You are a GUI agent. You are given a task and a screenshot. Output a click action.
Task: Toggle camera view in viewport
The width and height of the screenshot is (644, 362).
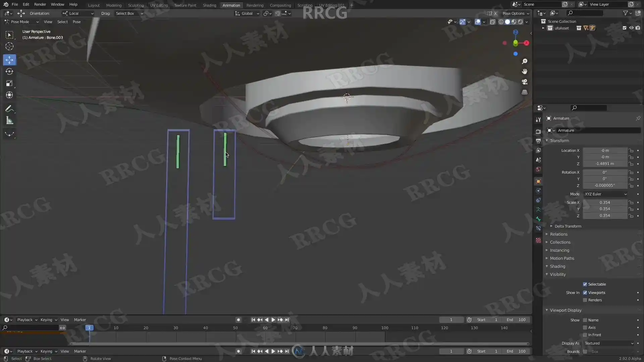[x=525, y=82]
